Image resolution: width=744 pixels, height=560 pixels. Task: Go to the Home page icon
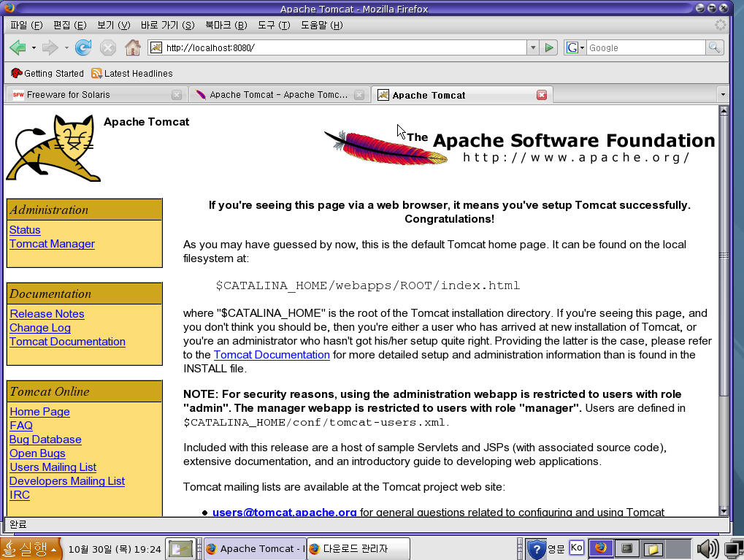tap(133, 47)
